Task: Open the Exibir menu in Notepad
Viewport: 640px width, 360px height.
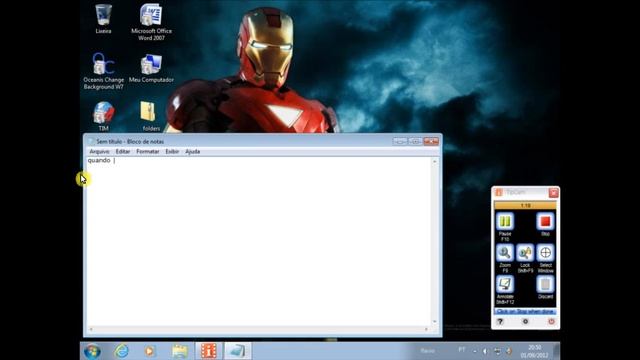Action: [x=172, y=151]
